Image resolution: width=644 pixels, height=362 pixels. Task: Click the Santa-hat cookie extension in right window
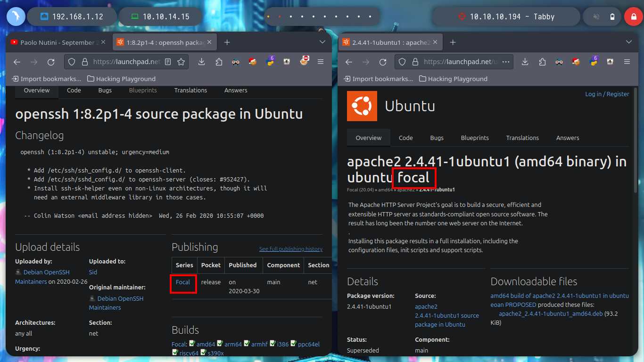point(576,62)
